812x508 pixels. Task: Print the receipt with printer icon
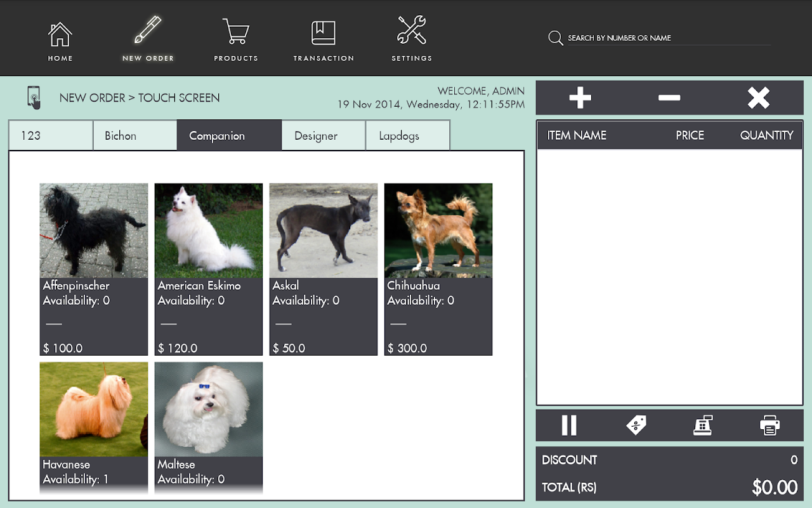tap(769, 425)
